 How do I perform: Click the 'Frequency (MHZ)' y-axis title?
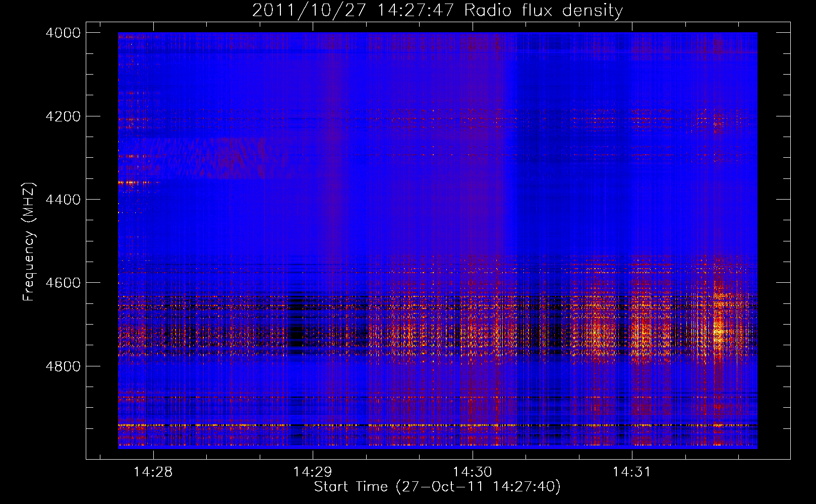click(x=29, y=242)
